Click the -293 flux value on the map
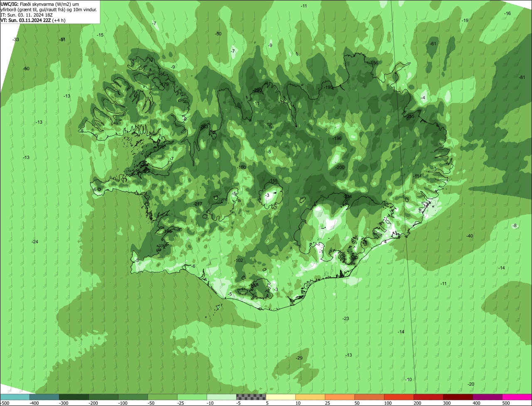This screenshot has height=406, width=532. point(257,90)
